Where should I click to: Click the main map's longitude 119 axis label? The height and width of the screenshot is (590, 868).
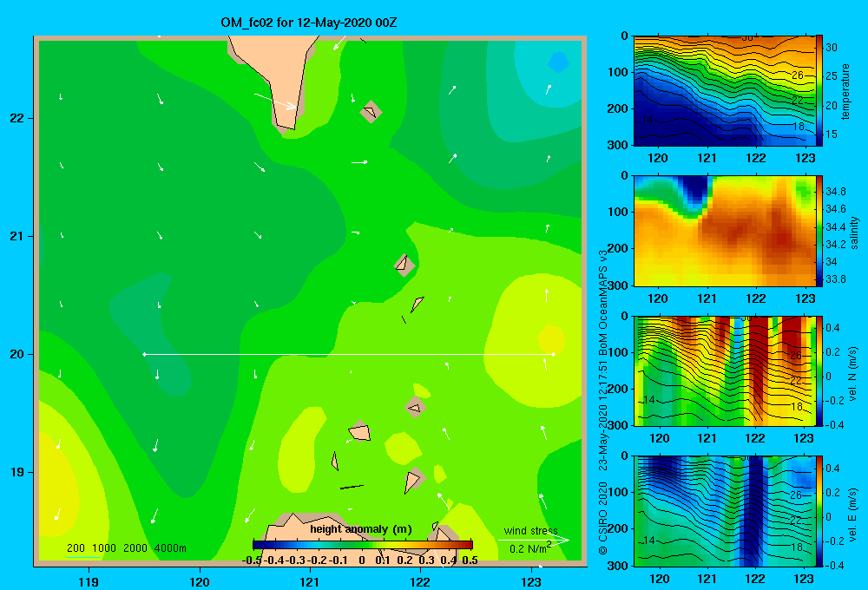(89, 581)
